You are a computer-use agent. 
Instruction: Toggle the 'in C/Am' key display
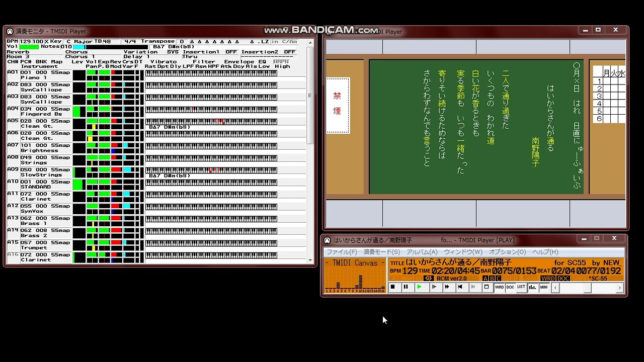click(284, 42)
